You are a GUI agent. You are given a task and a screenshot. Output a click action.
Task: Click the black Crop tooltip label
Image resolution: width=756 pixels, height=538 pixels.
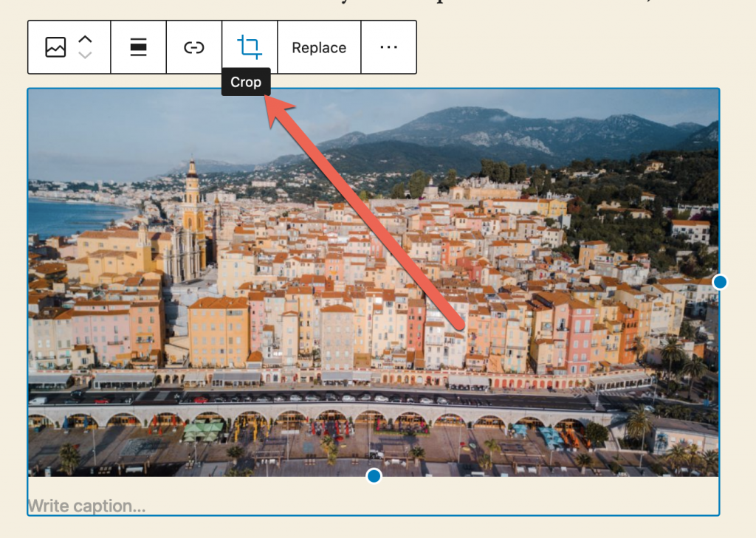246,82
